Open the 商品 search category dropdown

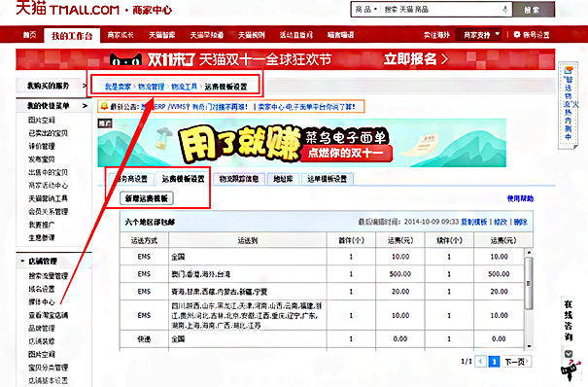[366, 9]
